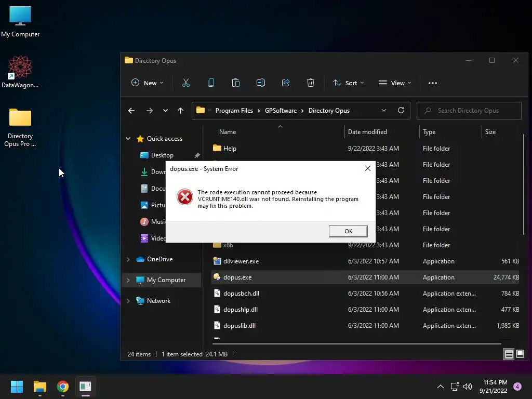Image resolution: width=532 pixels, height=399 pixels.
Task: Refresh the Directory Opus folder
Action: pyautogui.click(x=401, y=111)
